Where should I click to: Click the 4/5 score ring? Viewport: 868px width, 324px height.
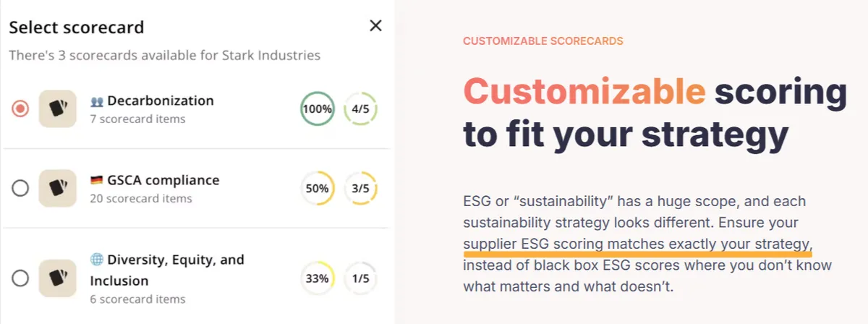[x=360, y=109]
